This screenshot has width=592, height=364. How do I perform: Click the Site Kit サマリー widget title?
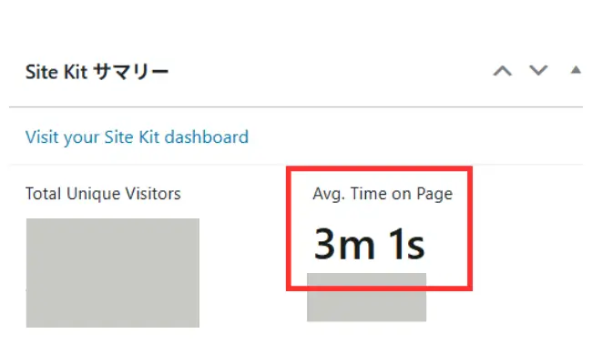[x=97, y=73]
